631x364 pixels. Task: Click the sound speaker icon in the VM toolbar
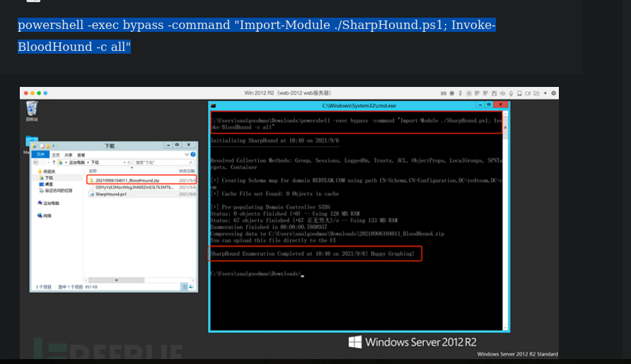coord(503,93)
